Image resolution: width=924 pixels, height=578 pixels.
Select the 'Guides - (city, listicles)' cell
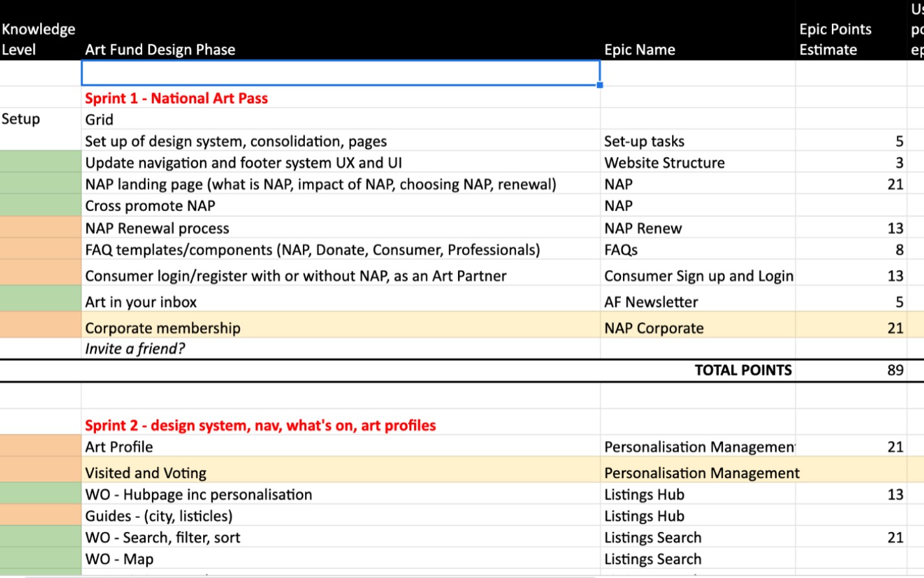341,515
